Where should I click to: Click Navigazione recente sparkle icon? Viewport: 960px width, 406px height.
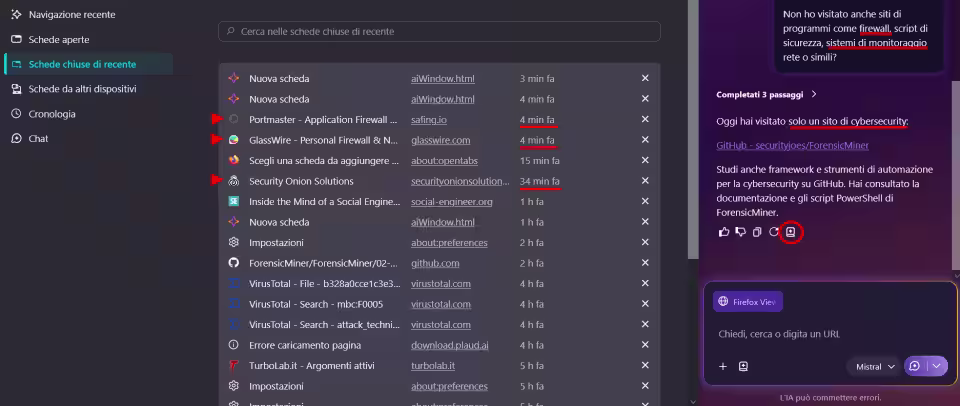[x=17, y=14]
